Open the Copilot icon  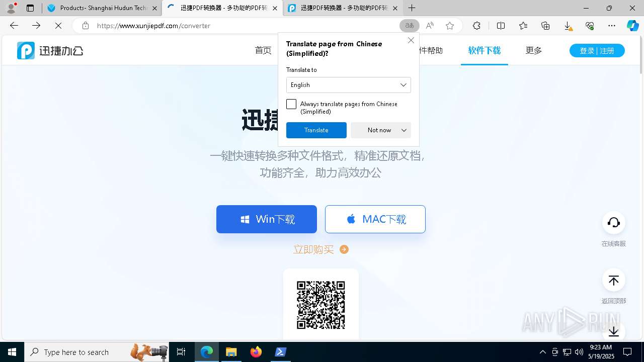click(632, 26)
